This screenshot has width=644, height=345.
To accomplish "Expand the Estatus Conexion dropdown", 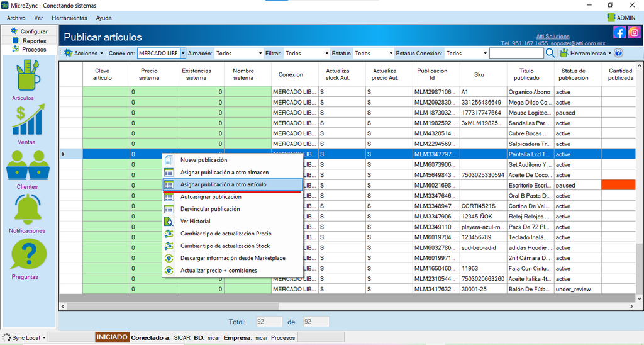I will click(x=485, y=53).
